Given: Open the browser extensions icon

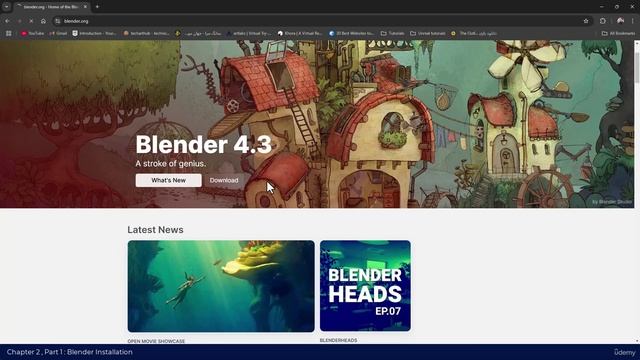Looking at the screenshot, I should (x=603, y=21).
